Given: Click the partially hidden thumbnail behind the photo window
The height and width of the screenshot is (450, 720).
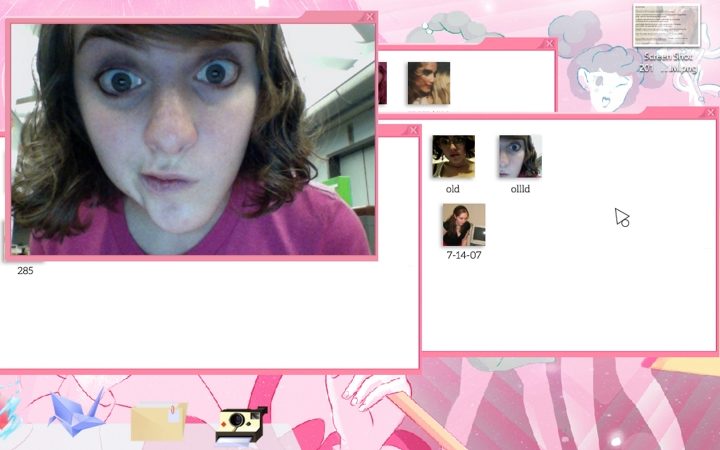Looking at the screenshot, I should coord(381,83).
